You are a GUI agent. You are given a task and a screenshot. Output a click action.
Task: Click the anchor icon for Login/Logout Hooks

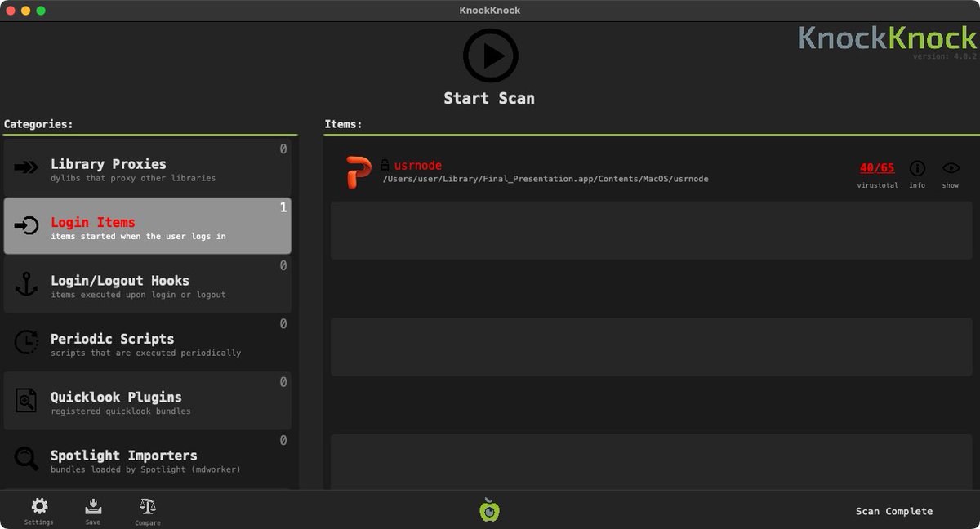(x=26, y=284)
